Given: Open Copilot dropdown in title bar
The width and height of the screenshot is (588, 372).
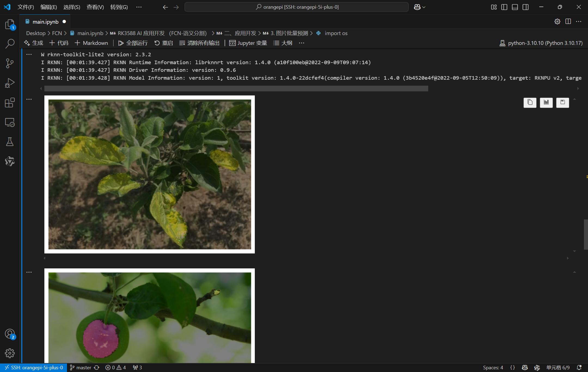Looking at the screenshot, I should coord(419,7).
